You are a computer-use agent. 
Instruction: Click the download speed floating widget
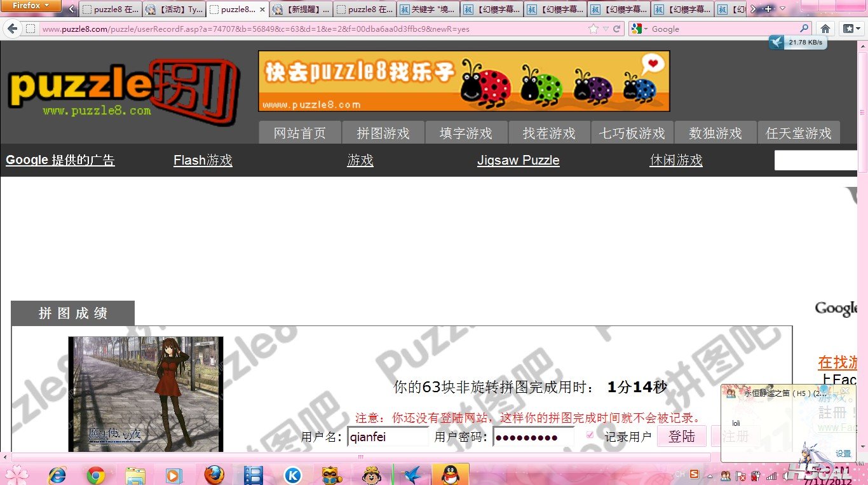(x=798, y=42)
